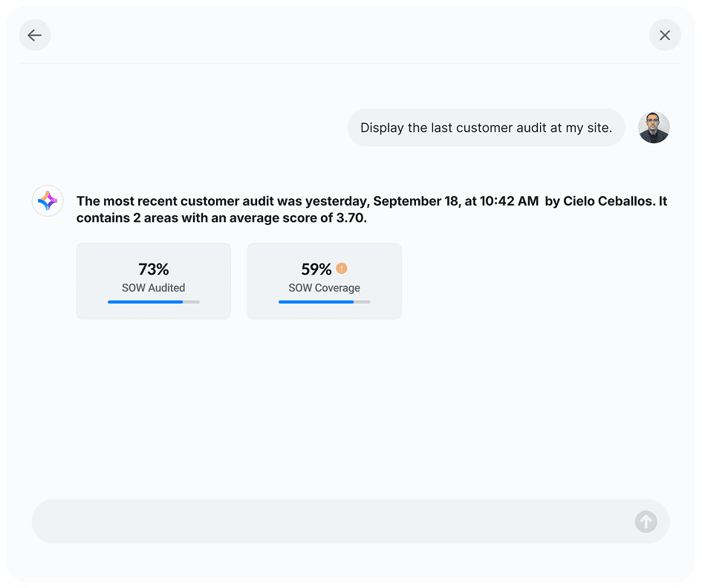Click the user profile avatar
The image size is (702, 588).
click(x=654, y=128)
